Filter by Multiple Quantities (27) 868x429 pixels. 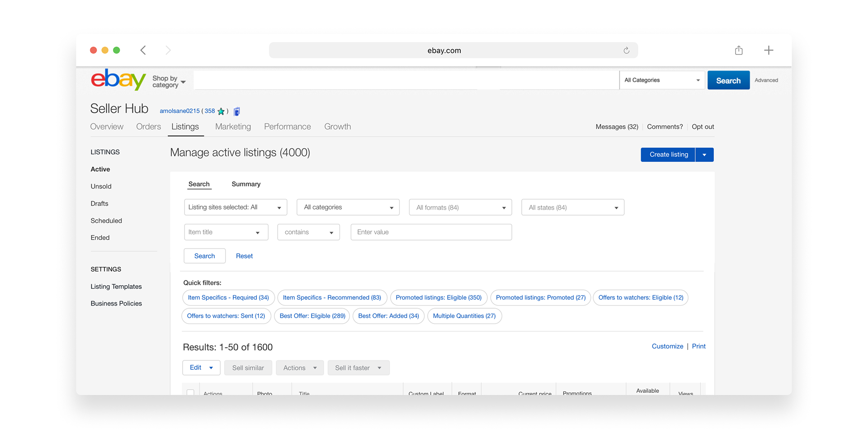pos(464,316)
